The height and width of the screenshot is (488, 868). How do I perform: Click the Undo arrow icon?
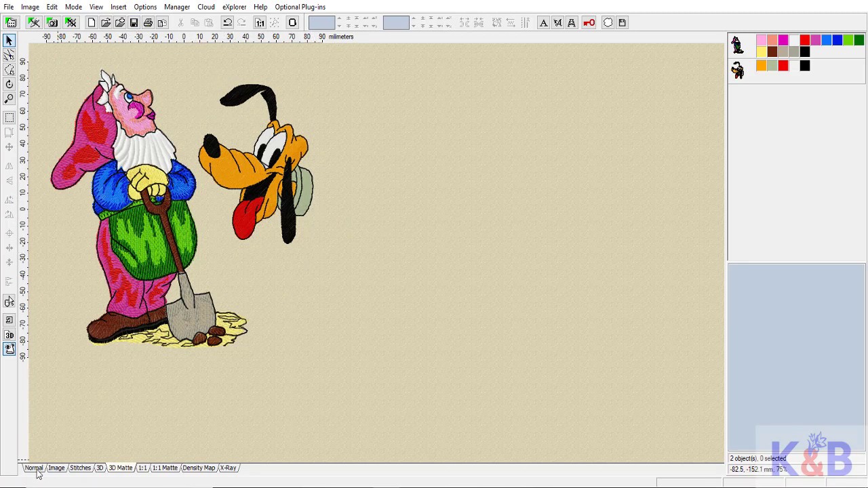(228, 23)
